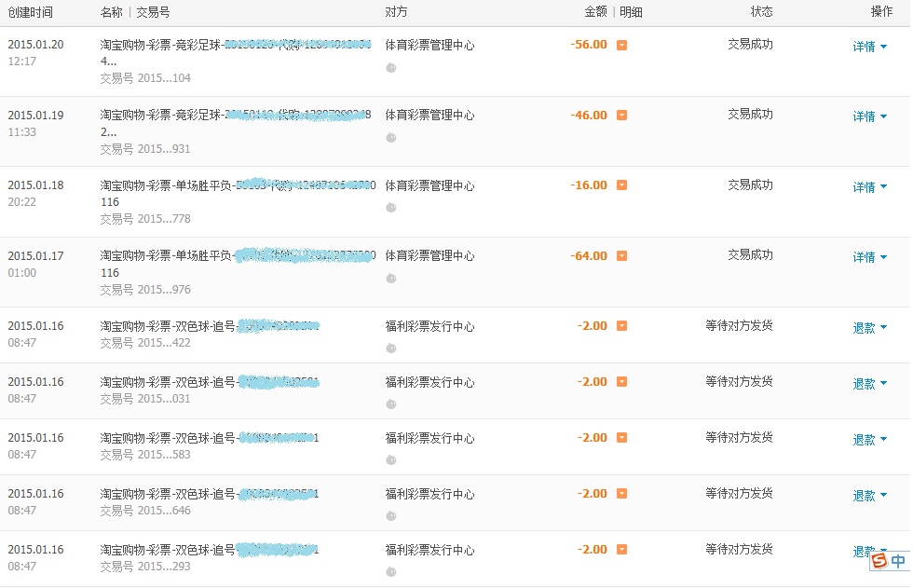Open 详情 dropdown for the 2015.01.17 transaction

coord(869,257)
